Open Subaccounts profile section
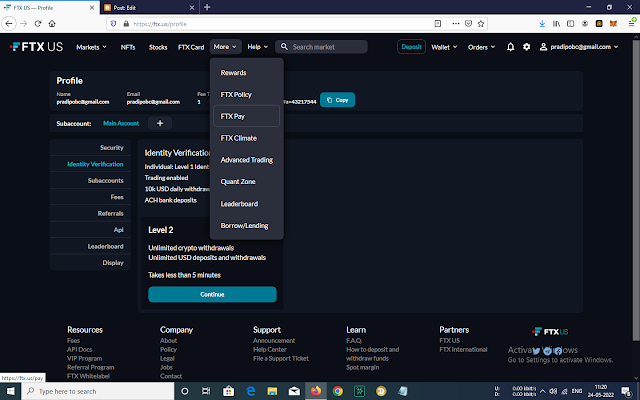Viewport: 640px width, 400px height. click(x=90, y=180)
